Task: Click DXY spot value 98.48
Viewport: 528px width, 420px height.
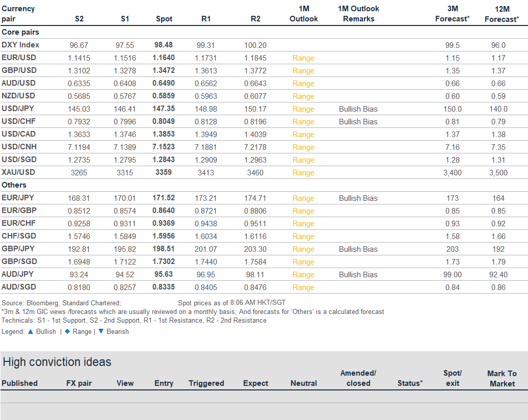Action: (x=164, y=45)
